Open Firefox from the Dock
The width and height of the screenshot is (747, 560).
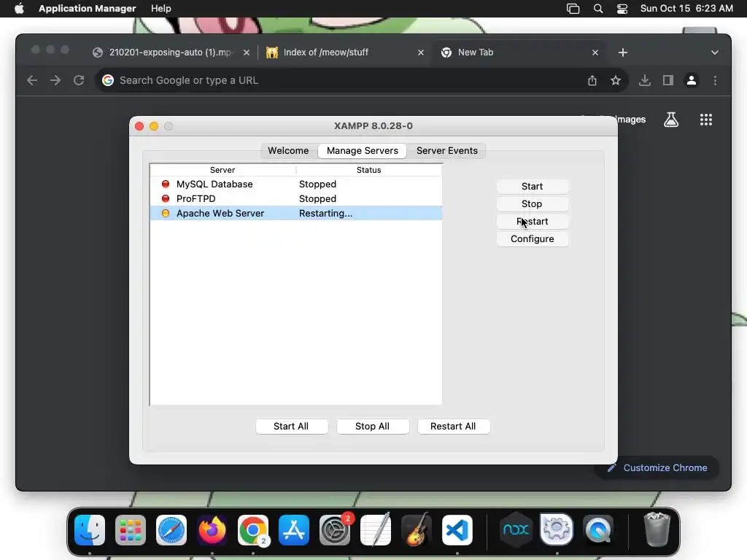[x=212, y=530]
